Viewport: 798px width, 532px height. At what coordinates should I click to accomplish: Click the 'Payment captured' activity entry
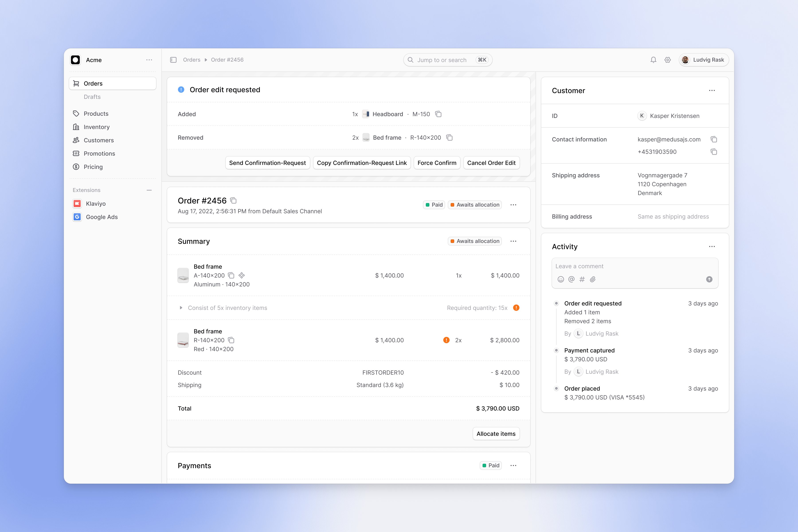tap(589, 350)
